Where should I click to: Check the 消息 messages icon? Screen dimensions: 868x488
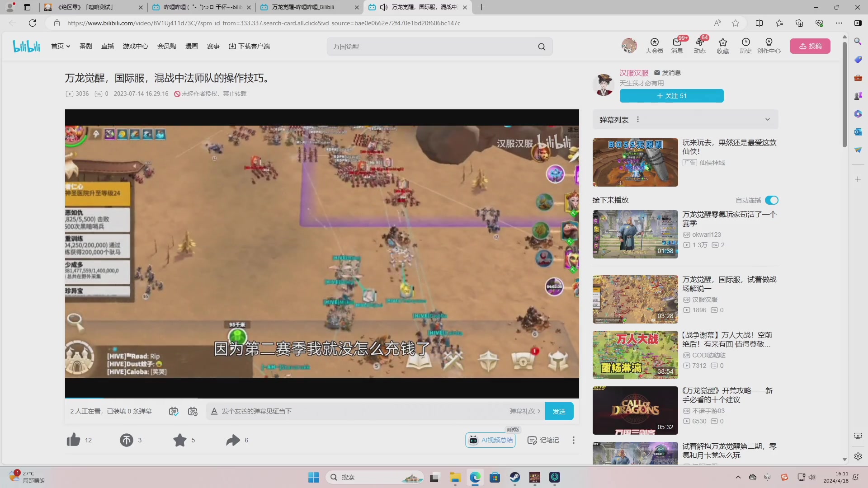pyautogui.click(x=677, y=46)
